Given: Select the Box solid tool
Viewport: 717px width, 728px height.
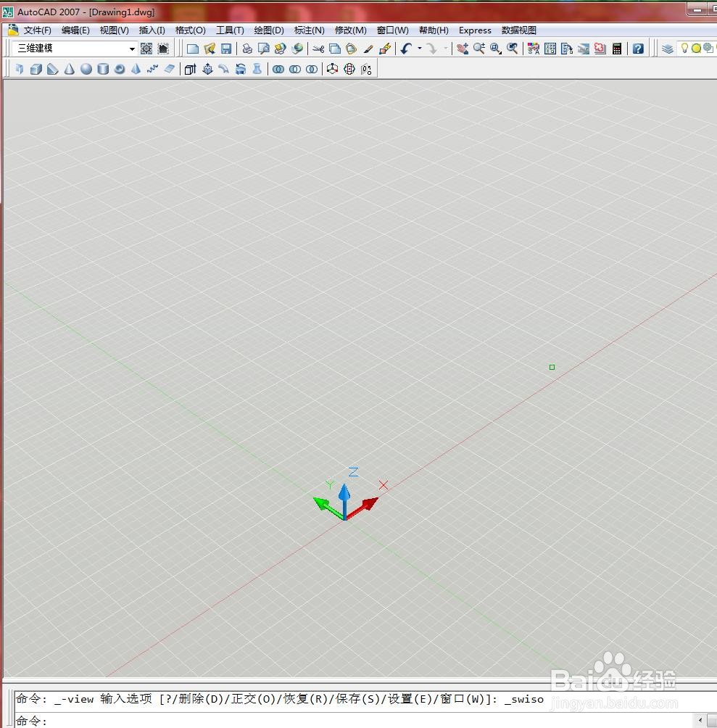Looking at the screenshot, I should pyautogui.click(x=36, y=69).
